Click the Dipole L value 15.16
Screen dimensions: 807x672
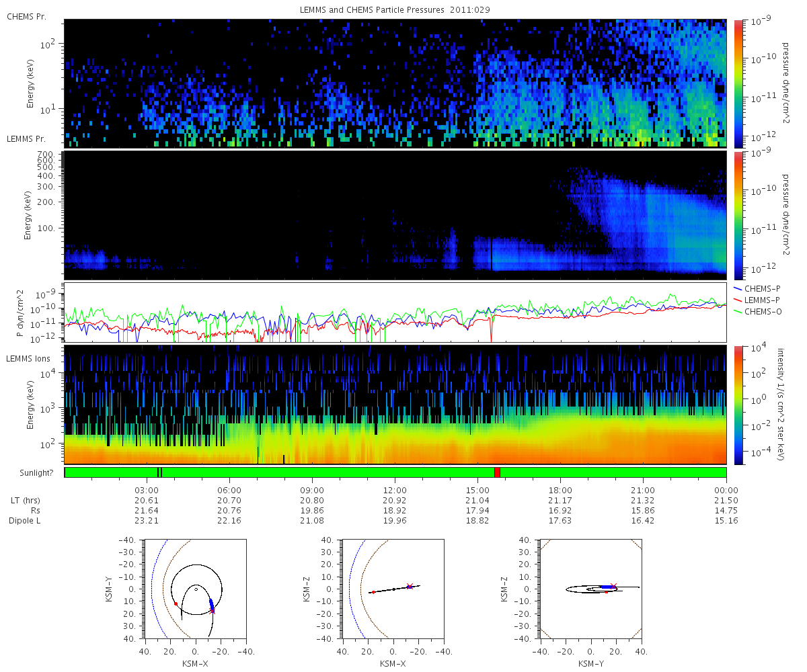pyautogui.click(x=726, y=521)
